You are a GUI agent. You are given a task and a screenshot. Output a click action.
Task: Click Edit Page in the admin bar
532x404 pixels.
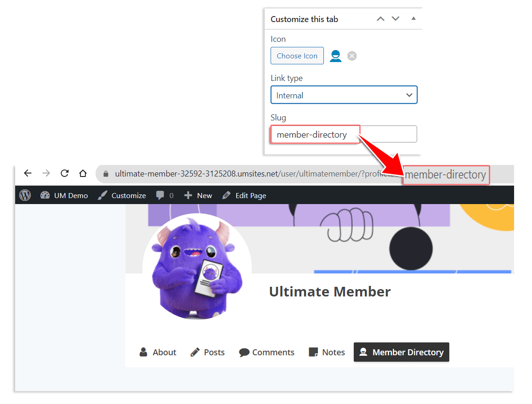pos(244,195)
